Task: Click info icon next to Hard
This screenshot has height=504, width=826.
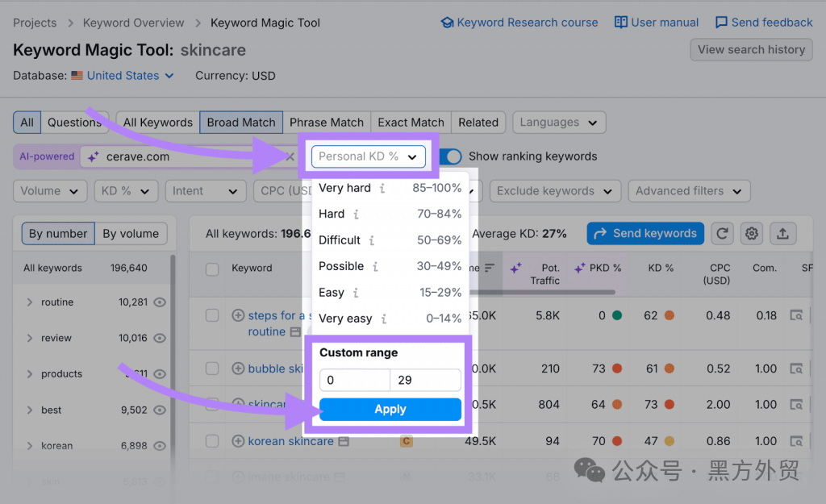Action: click(356, 215)
